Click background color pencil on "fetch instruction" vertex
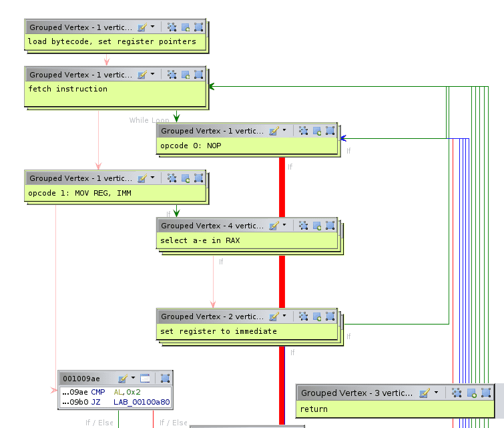Screen dimensions: 504x428 142,75
